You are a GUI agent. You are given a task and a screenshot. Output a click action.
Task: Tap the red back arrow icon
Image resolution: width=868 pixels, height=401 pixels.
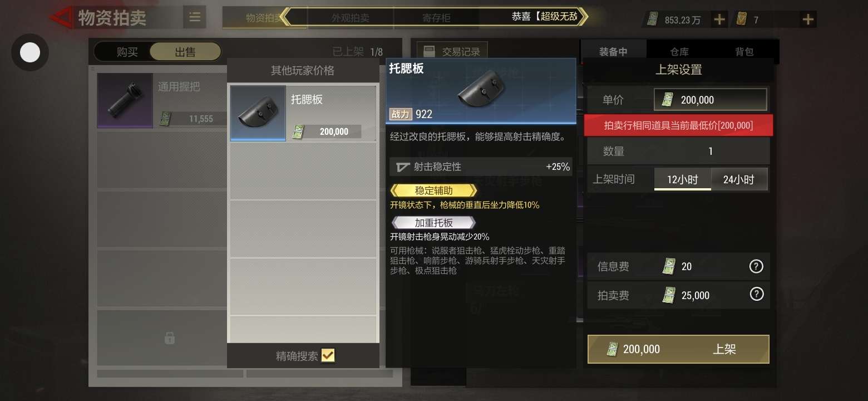click(x=61, y=18)
